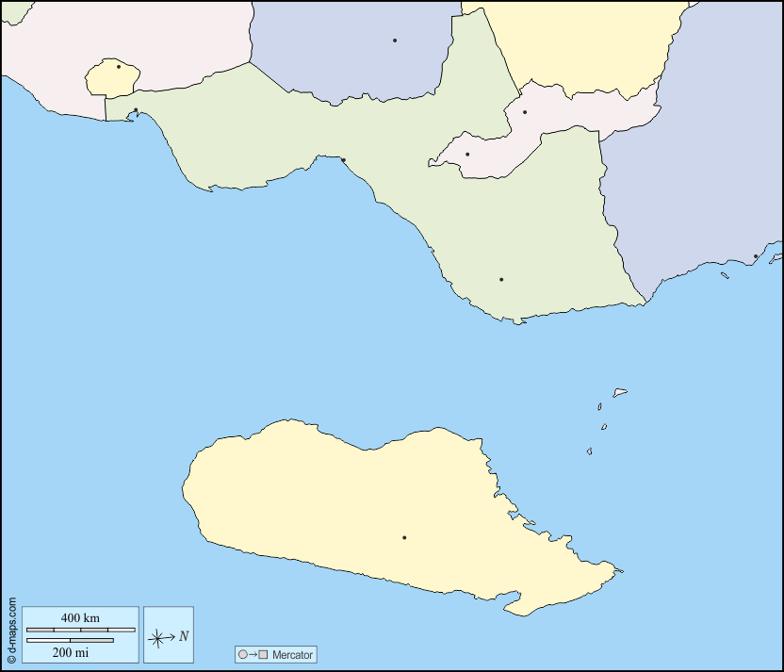
Task: Select the city dot in the southern green region
Action: (501, 280)
